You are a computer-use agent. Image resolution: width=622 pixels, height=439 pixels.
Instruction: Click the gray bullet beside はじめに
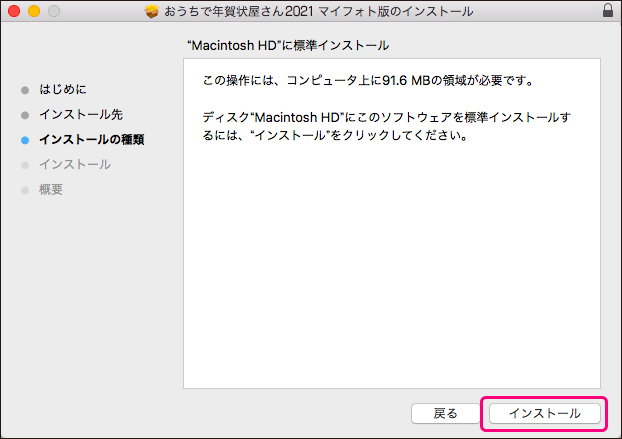[x=25, y=90]
